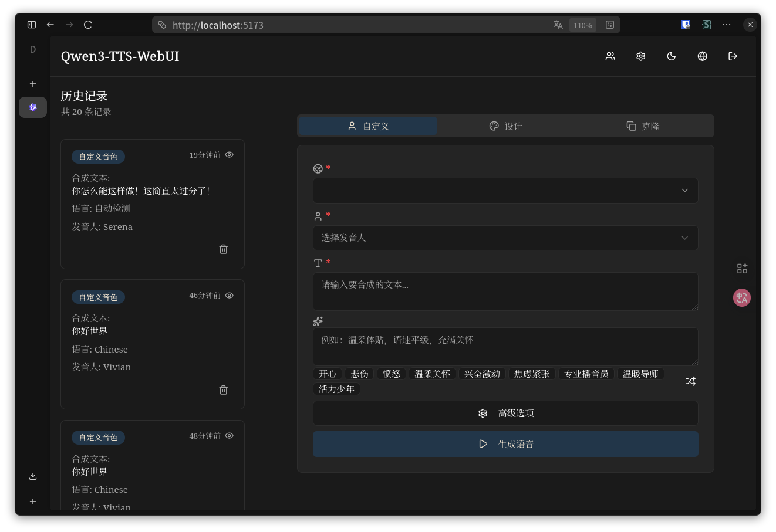Reload the page with the refresh button
The width and height of the screenshot is (776, 532).
(x=88, y=25)
